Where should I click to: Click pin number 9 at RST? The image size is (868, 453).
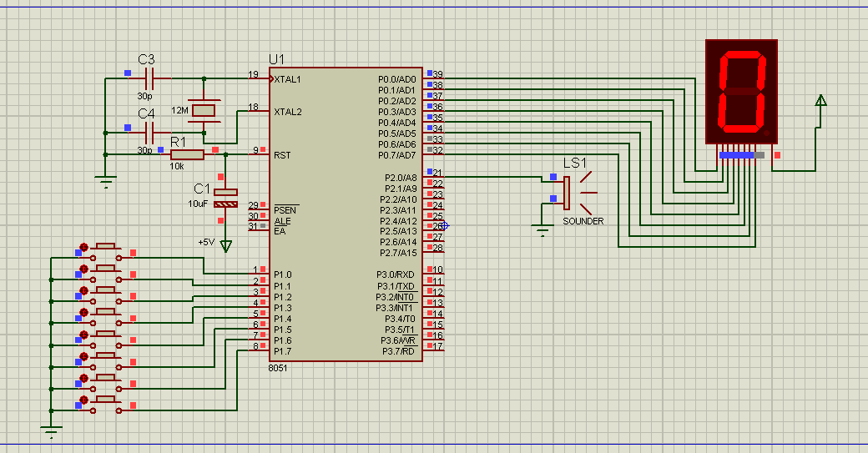point(255,150)
